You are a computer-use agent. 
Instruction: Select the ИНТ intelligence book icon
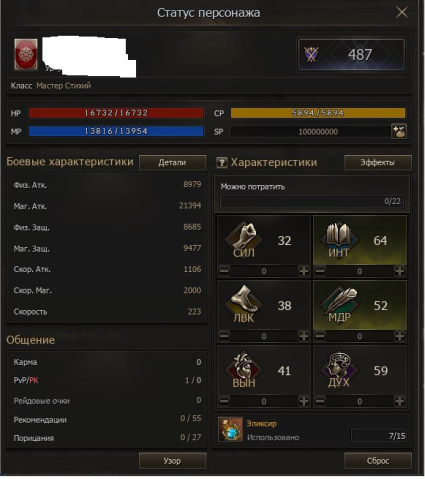click(x=339, y=240)
